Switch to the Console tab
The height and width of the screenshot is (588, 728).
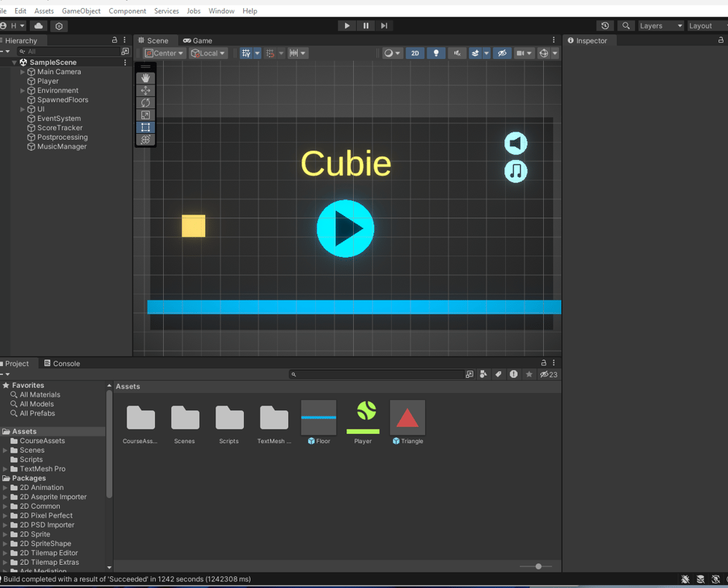(62, 363)
